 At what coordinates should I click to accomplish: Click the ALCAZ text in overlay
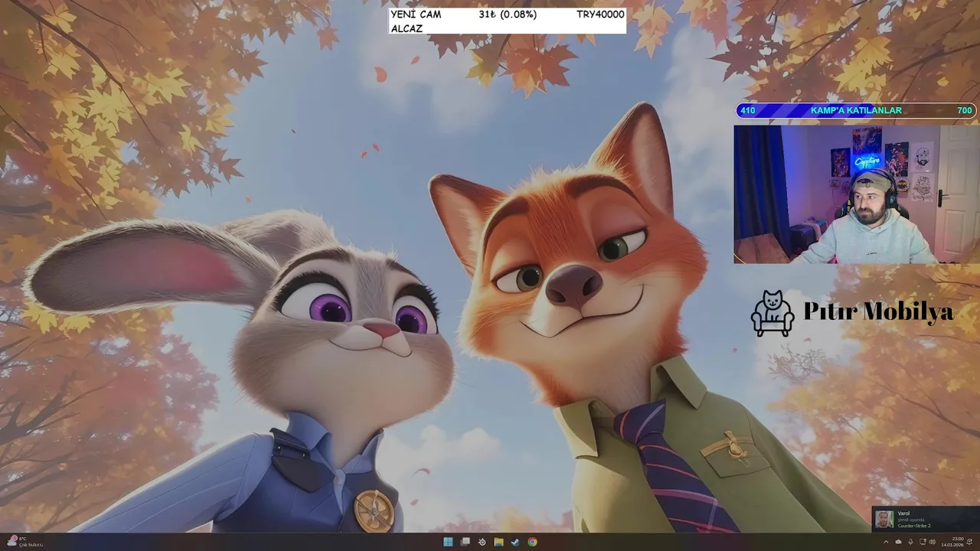tap(407, 28)
